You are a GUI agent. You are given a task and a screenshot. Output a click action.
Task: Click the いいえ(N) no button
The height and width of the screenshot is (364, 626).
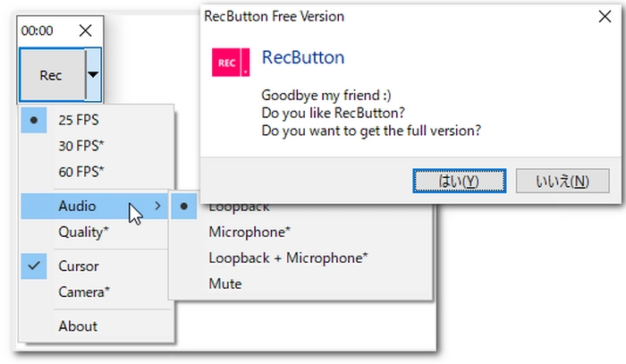click(x=562, y=181)
